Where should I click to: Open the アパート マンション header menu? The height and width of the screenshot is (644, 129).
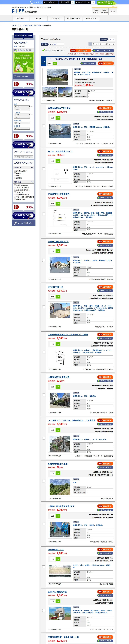click(x=96, y=11)
